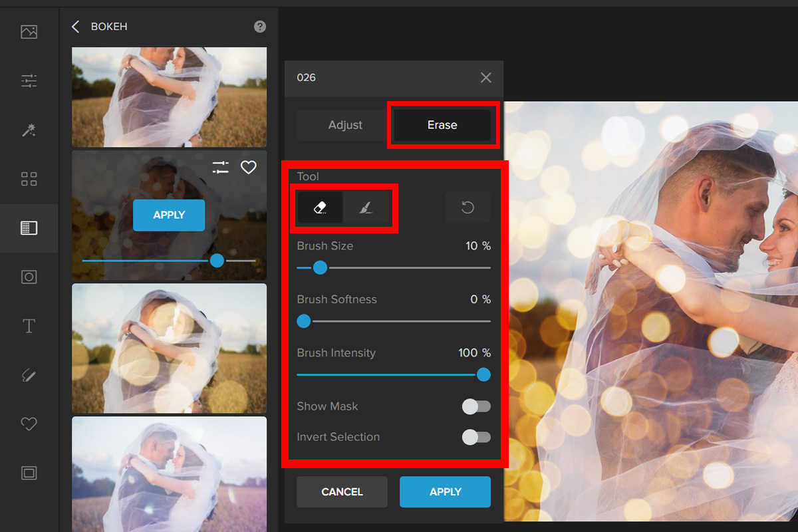This screenshot has width=798, height=532.
Task: Click the reset undo arrow icon
Action: point(467,207)
